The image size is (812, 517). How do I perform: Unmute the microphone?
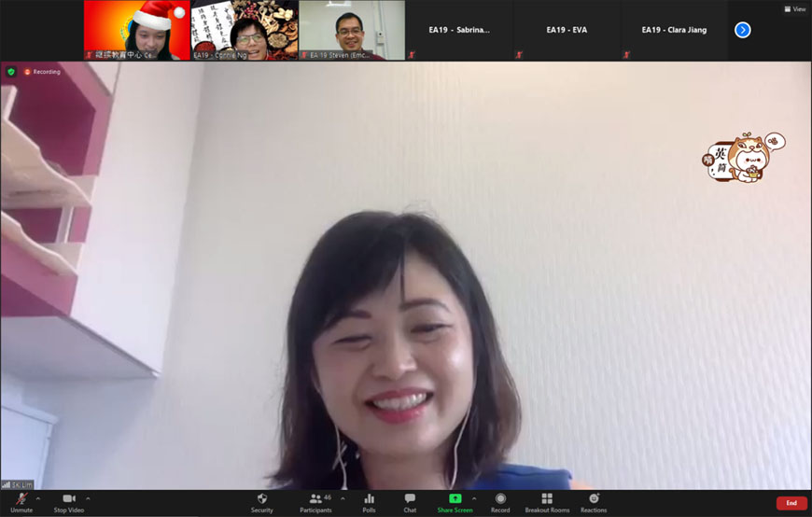coord(21,502)
